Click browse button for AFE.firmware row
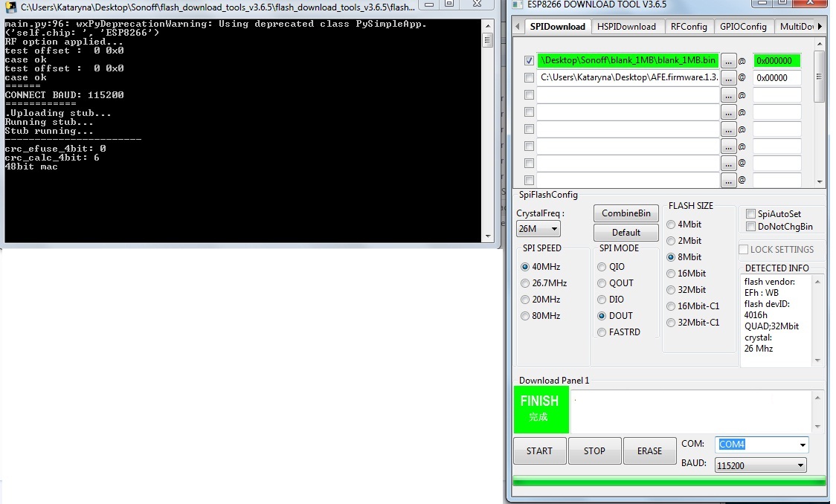836x504 pixels. (729, 77)
